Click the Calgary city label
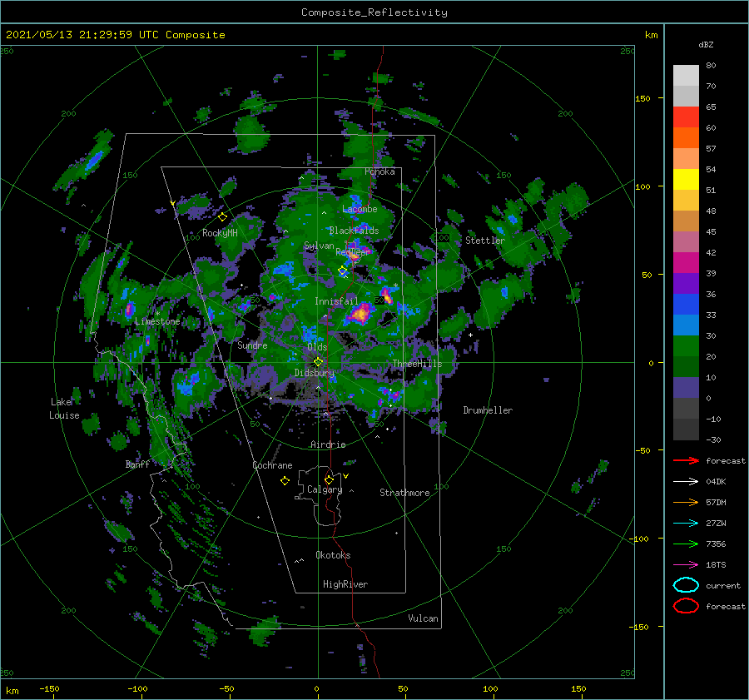The height and width of the screenshot is (700, 749). click(x=325, y=489)
